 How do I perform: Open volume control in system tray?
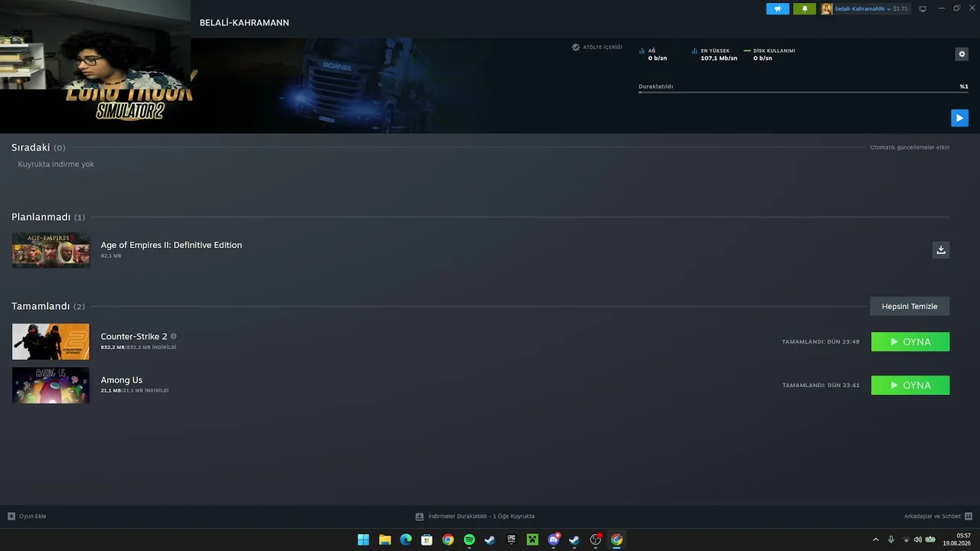[917, 540]
